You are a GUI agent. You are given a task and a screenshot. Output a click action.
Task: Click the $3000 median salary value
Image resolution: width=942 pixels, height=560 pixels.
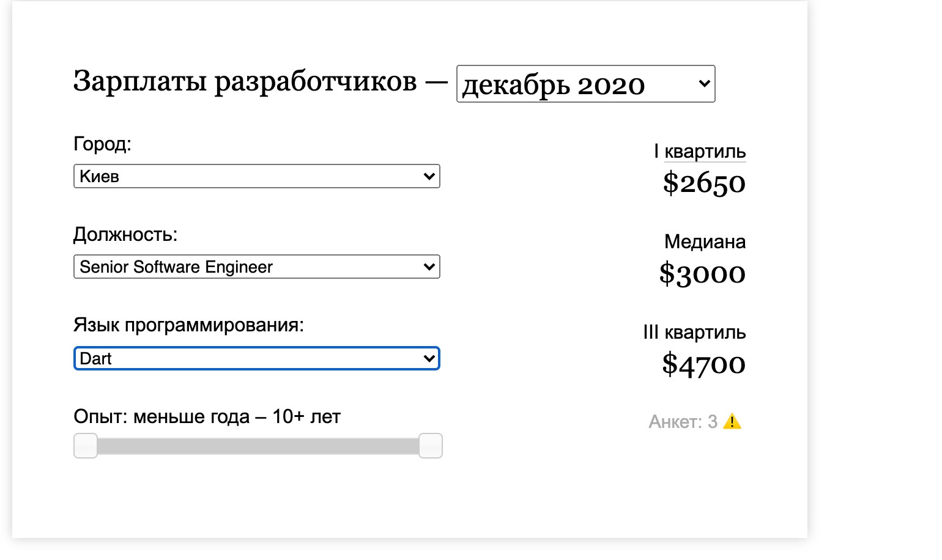pyautogui.click(x=702, y=273)
